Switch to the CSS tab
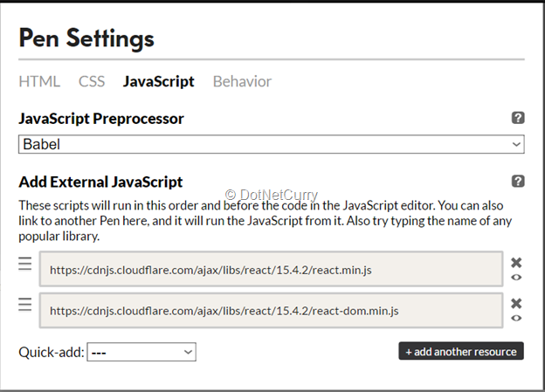 [x=92, y=81]
